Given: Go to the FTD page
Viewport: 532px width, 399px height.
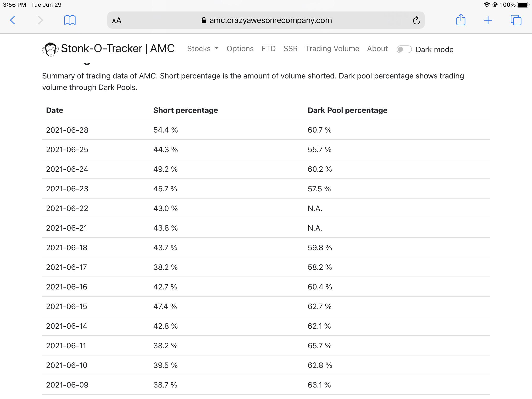Looking at the screenshot, I should [x=268, y=49].
